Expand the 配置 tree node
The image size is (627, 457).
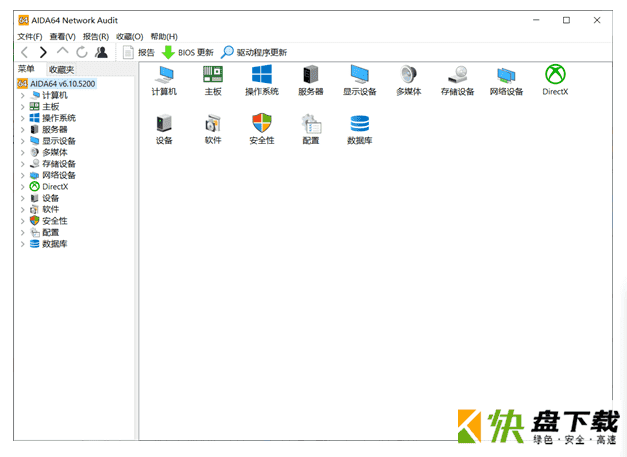(x=22, y=232)
